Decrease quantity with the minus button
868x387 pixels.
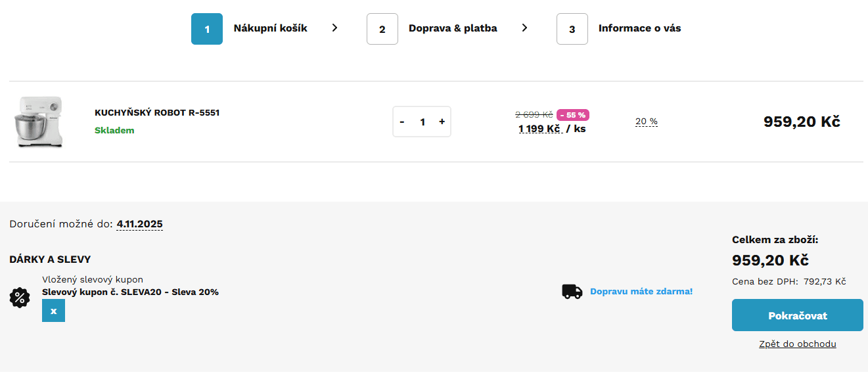pyautogui.click(x=401, y=122)
